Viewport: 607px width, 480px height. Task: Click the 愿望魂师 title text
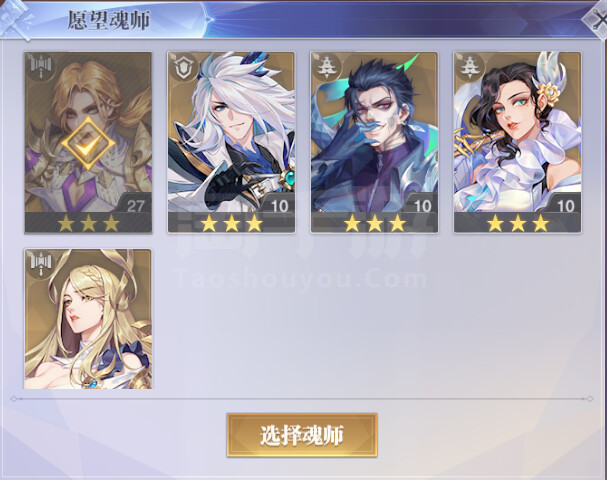click(x=109, y=20)
